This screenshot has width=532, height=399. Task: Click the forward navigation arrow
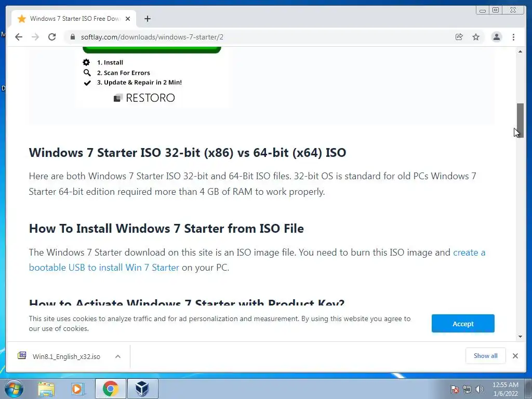point(35,37)
